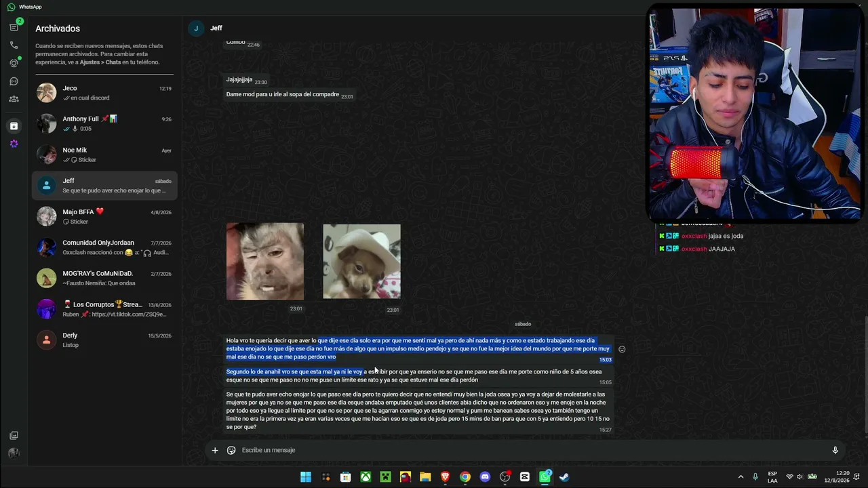Open the Windows Start menu

(306, 477)
